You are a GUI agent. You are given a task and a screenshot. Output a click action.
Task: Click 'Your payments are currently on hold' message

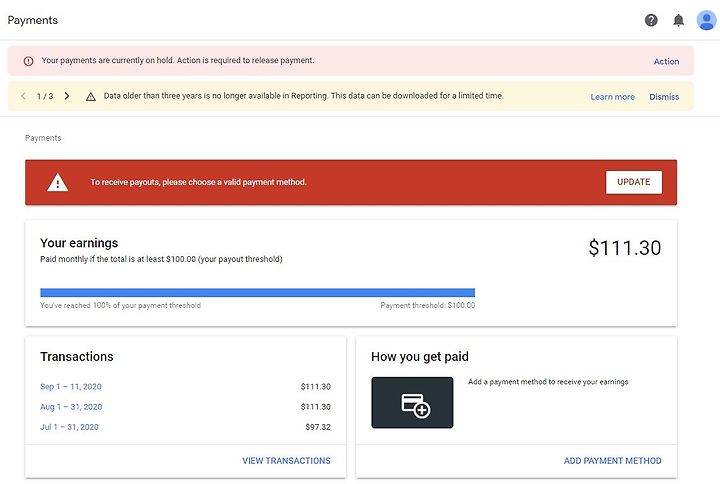tap(178, 60)
